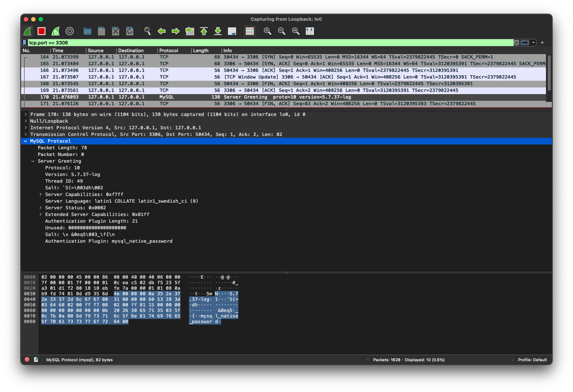Close this capture file icon
This screenshot has width=573, height=392.
116,31
